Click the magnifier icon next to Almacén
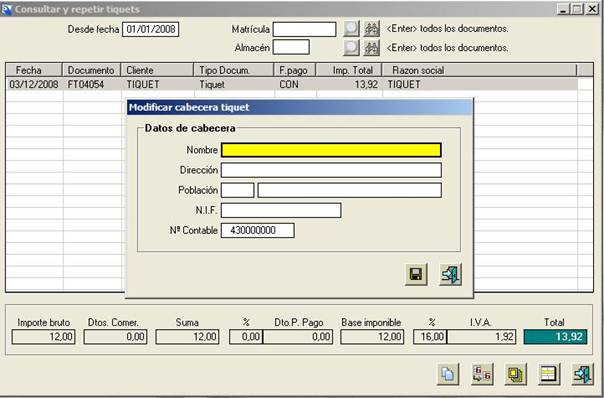 pos(351,47)
